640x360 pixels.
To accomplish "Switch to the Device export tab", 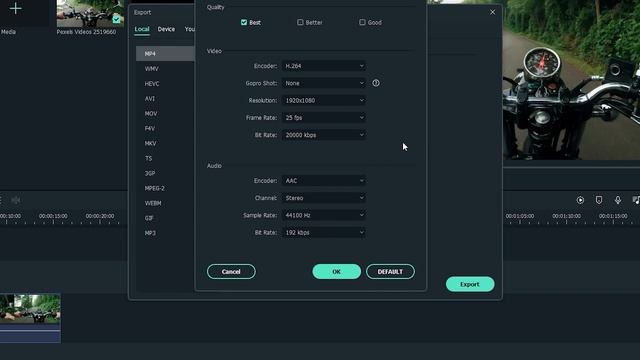I will [x=166, y=29].
